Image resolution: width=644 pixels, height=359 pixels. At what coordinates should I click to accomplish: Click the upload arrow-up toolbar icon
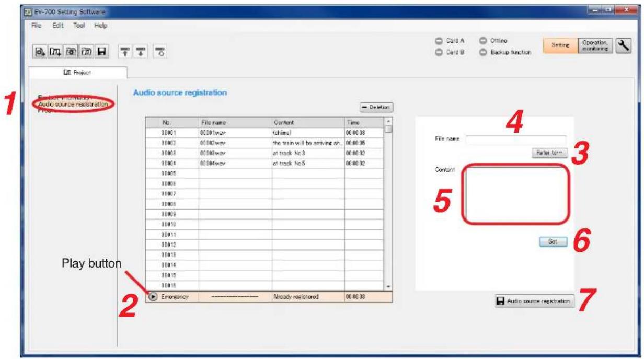[125, 52]
